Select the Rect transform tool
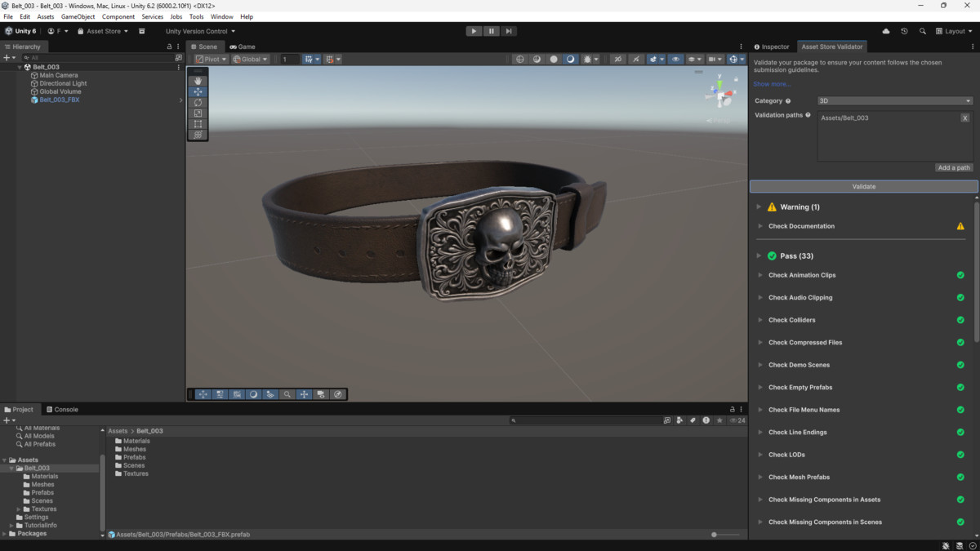This screenshot has width=980, height=551. click(x=198, y=123)
